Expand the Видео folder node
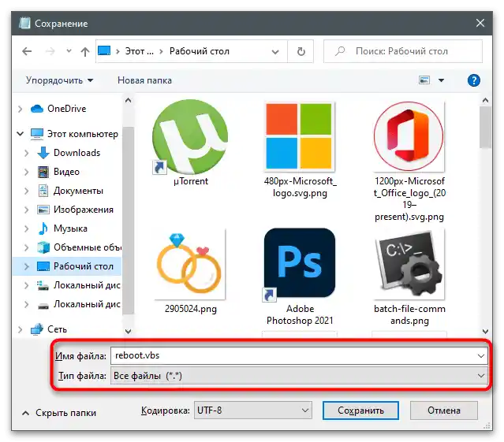Image resolution: width=504 pixels, height=442 pixels. click(x=26, y=172)
